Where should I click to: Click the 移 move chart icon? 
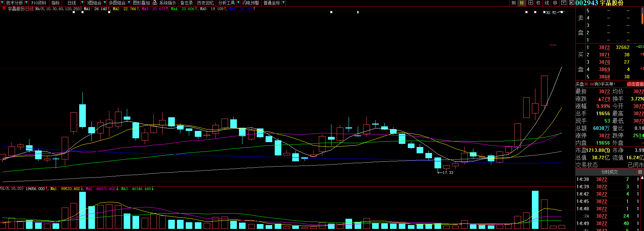coord(555,3)
